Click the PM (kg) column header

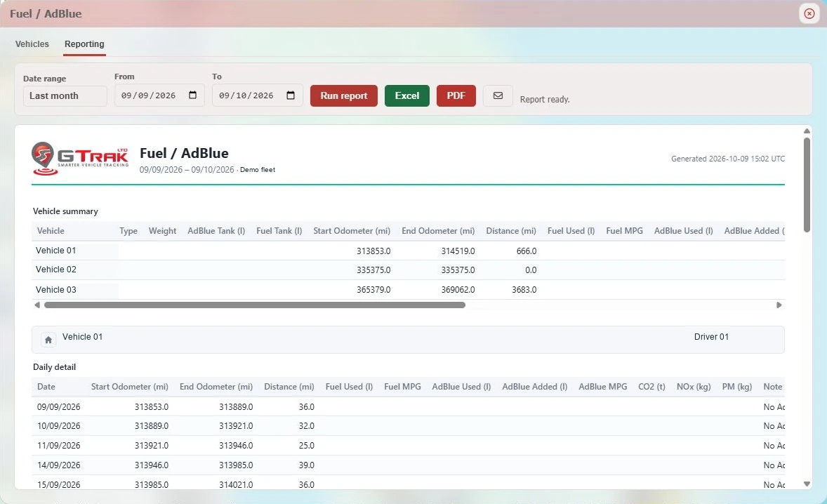click(x=737, y=387)
